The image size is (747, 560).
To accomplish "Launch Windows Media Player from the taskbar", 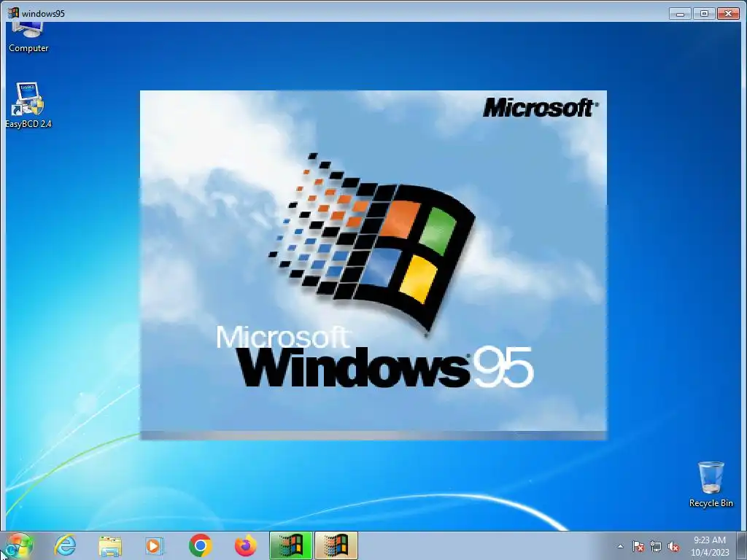I will click(155, 546).
